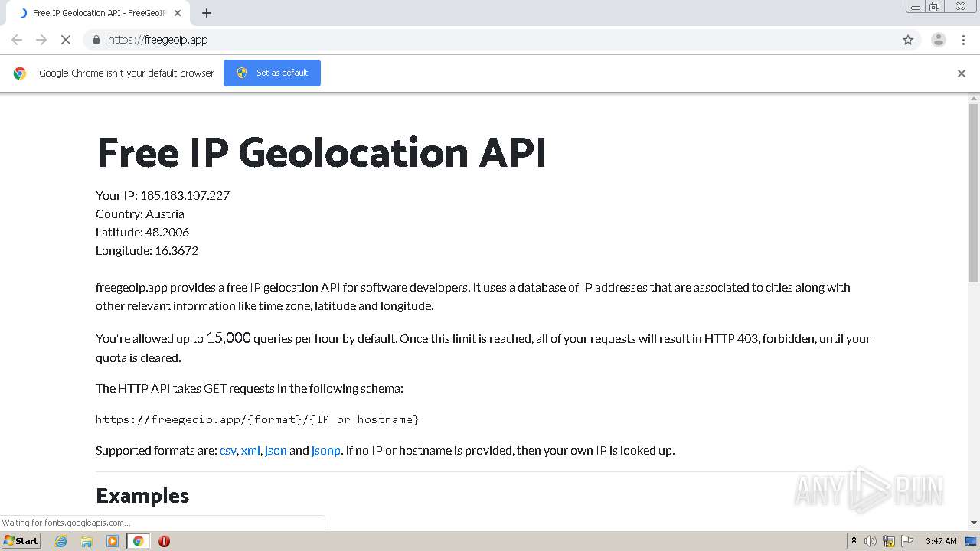Click the Latitude: 48.2006 line
The height and width of the screenshot is (551, 980).
(x=142, y=232)
